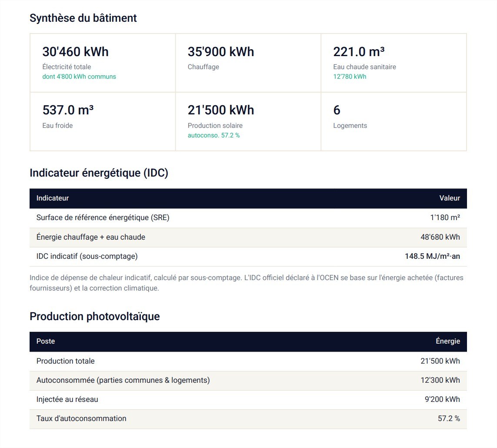
Task: Select the 'autoconso. 57.2 %' green label
Action: (x=213, y=135)
